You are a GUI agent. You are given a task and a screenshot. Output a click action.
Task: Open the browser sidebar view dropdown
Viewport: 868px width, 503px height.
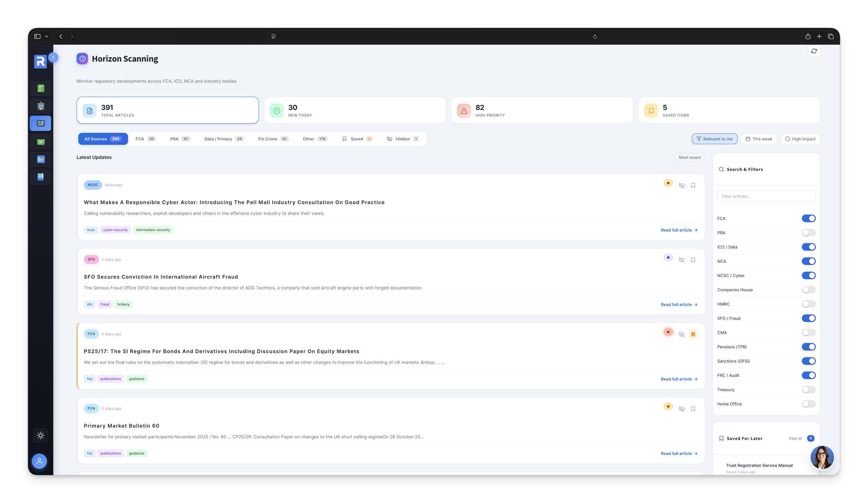click(x=46, y=36)
